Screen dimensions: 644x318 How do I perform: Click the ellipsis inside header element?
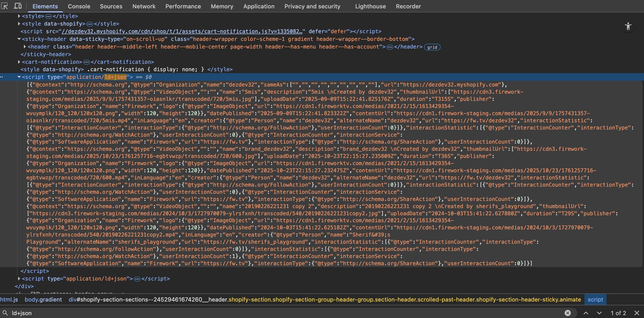(389, 47)
